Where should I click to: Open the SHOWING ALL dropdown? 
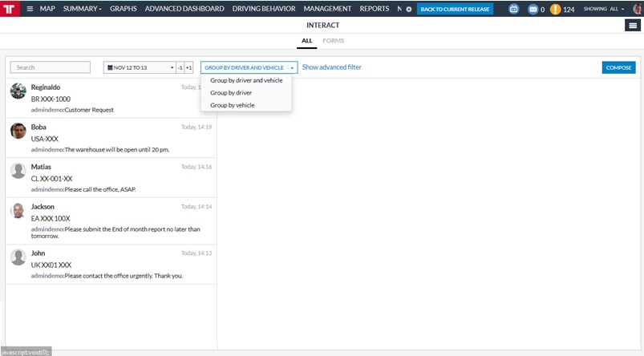tap(604, 9)
